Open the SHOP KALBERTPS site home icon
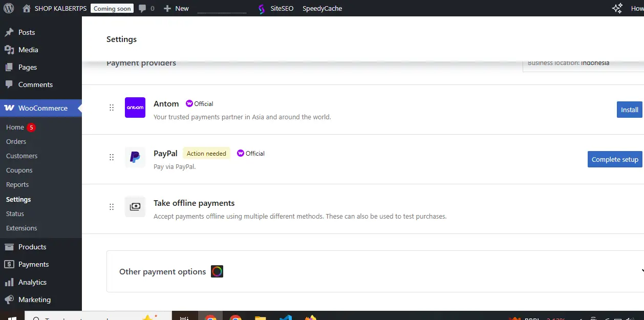The height and width of the screenshot is (320, 644). tap(27, 8)
